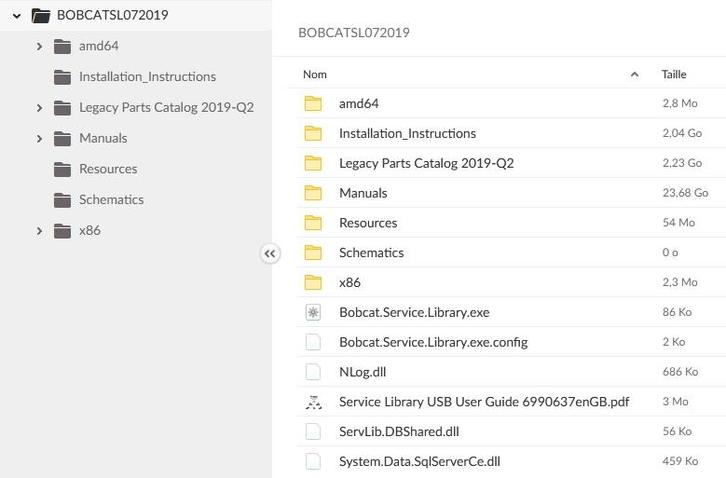Screen dimensions: 726x478
Task: Click the System.Data.SqlServerCe.dll file icon
Action: point(313,461)
